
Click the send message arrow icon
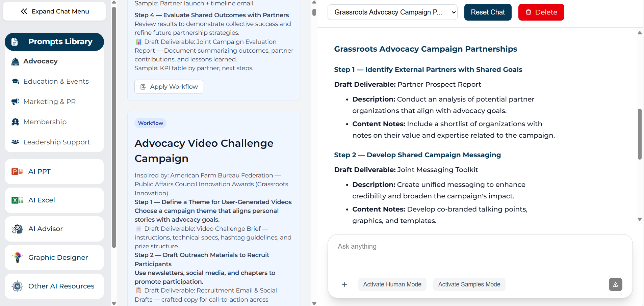[x=616, y=284]
